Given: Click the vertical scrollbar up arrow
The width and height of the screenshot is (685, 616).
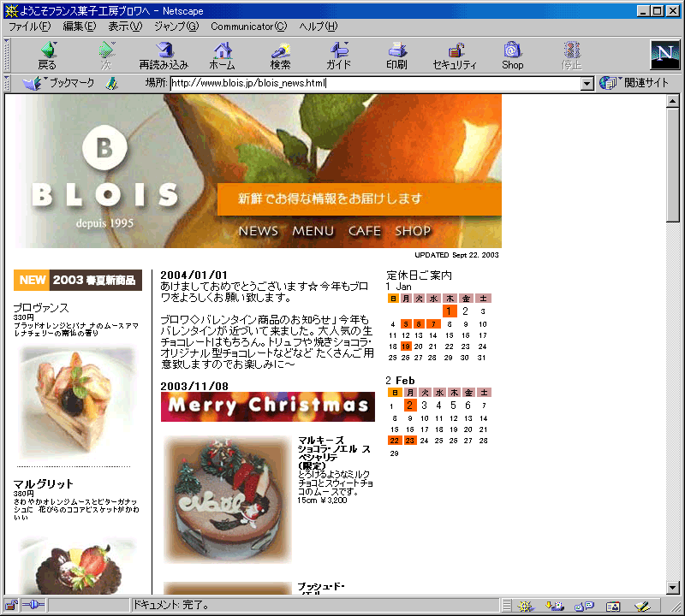Looking at the screenshot, I should [673, 101].
